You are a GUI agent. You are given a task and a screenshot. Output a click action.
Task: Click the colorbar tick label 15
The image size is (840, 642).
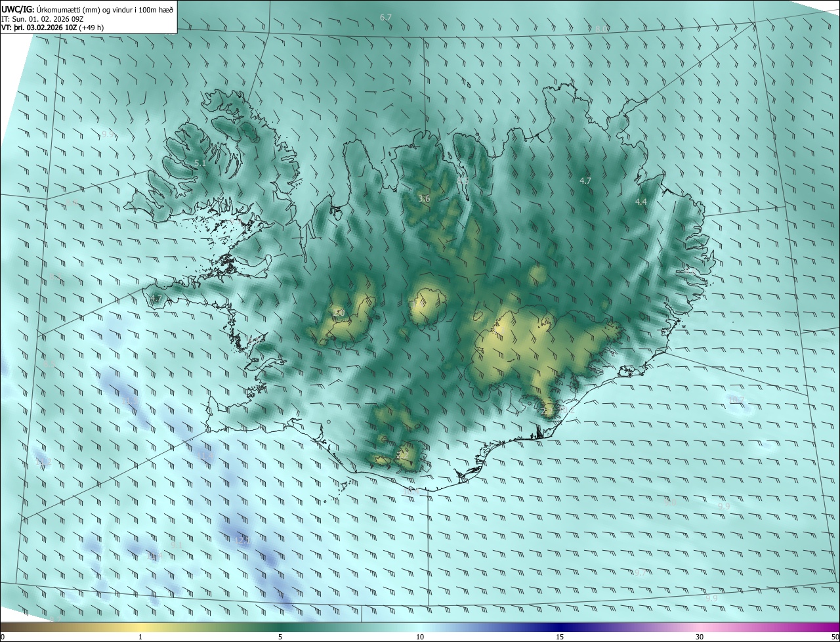(560, 637)
